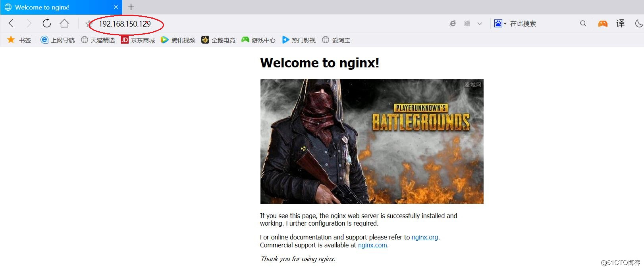Show the QR code for this page
Viewport: 644px width, 270px height.
pyautogui.click(x=467, y=23)
